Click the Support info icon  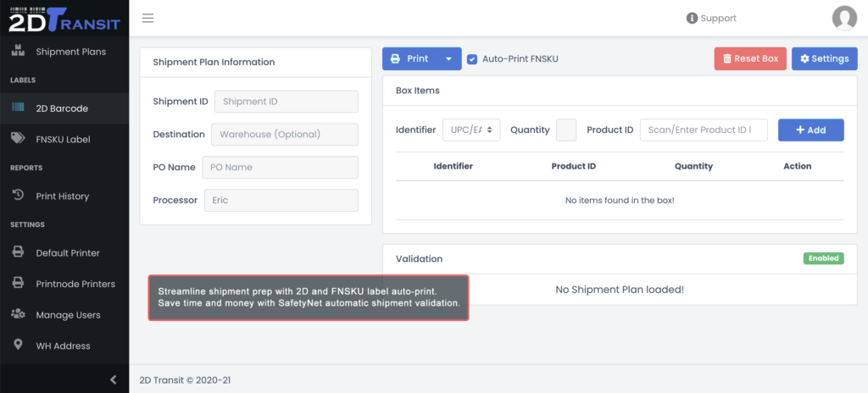(x=692, y=19)
